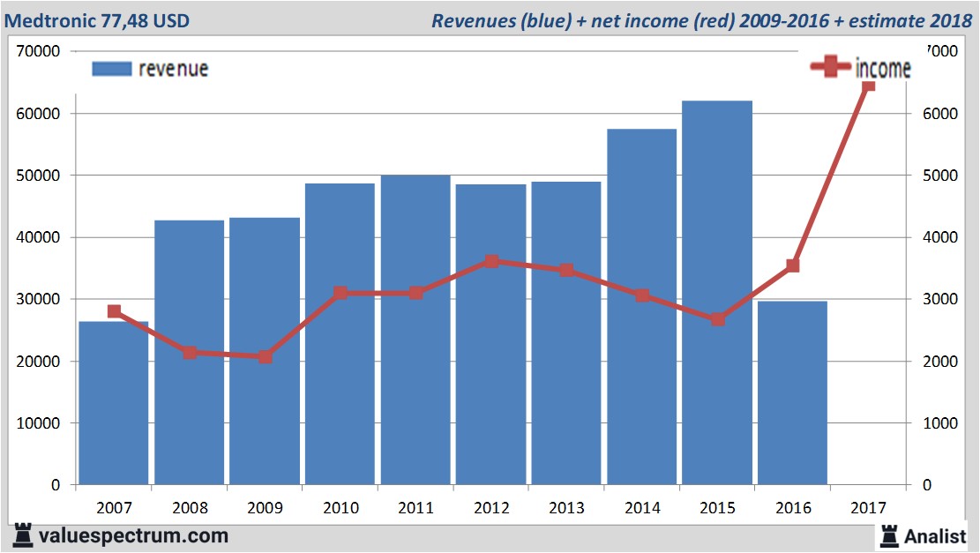Screen dimensions: 980x553
Task: Click the 2013 x-axis label
Action: coord(567,507)
